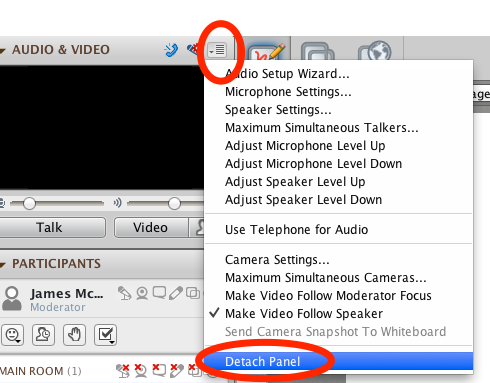Viewport: 490px width, 383px height.
Task: Click James Mc... webcam permission icon
Action: (142, 293)
